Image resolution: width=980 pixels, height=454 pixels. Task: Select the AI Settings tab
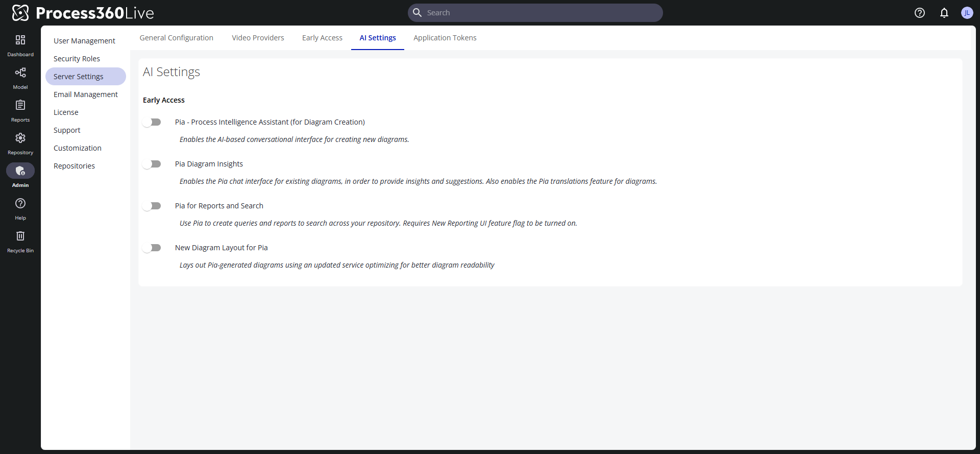[378, 38]
